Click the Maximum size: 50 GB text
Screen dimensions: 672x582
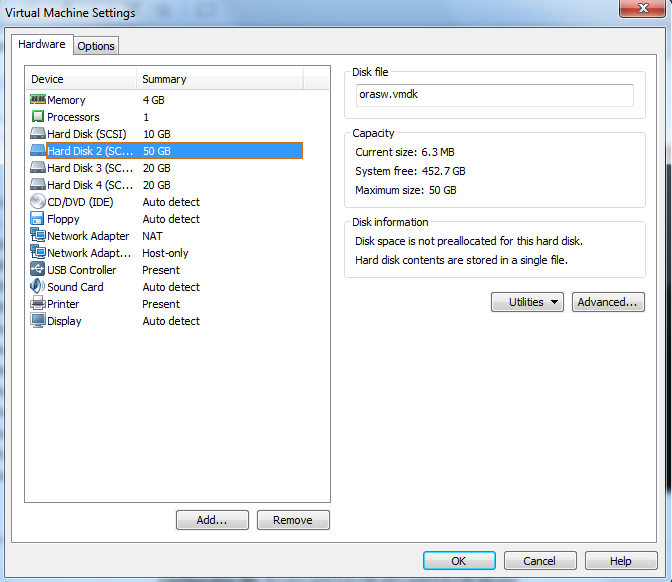pos(406,190)
